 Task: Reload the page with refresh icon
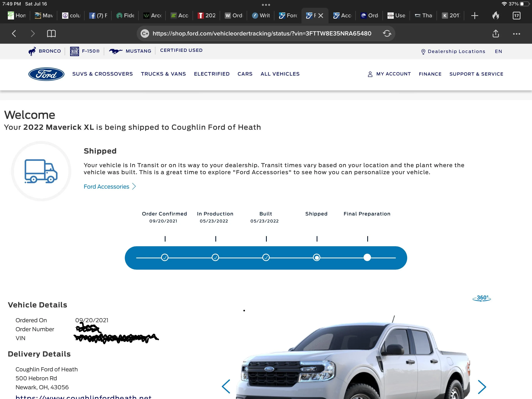tap(387, 34)
